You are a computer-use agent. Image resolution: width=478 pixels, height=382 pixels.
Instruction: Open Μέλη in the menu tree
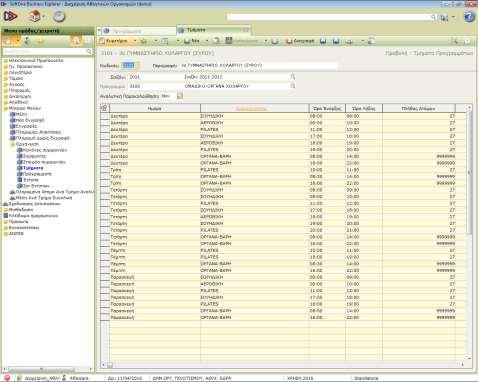point(21,114)
